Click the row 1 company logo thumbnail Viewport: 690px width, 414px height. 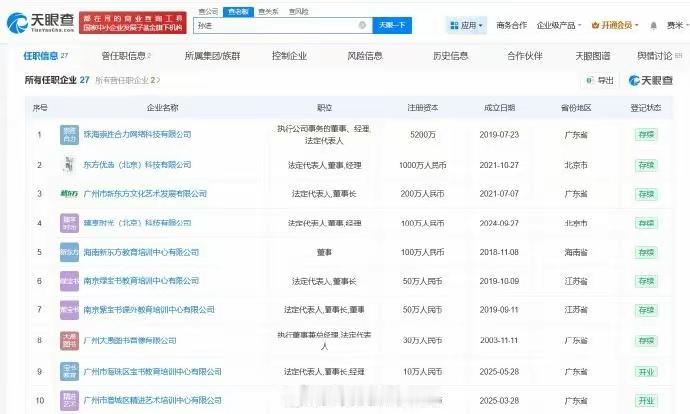pos(69,135)
